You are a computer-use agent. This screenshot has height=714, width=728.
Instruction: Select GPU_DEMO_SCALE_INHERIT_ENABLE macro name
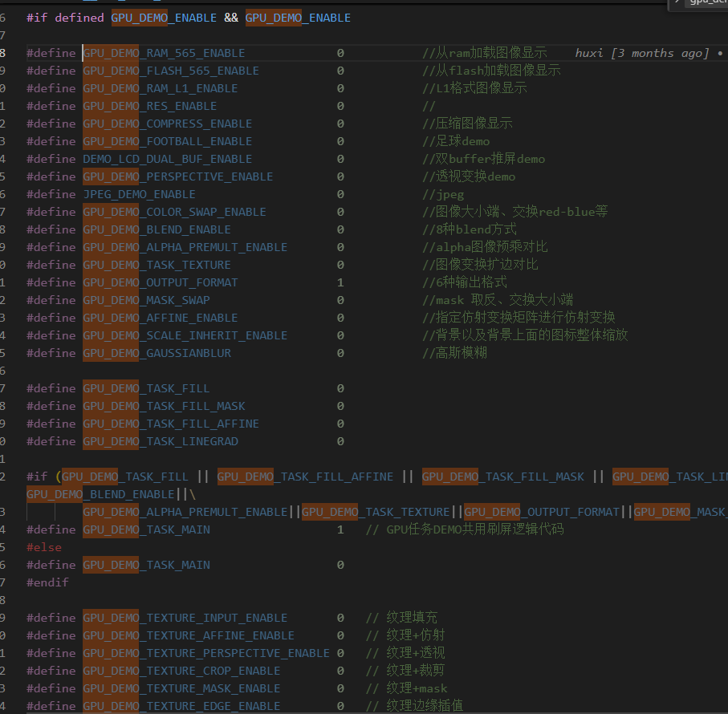click(185, 335)
